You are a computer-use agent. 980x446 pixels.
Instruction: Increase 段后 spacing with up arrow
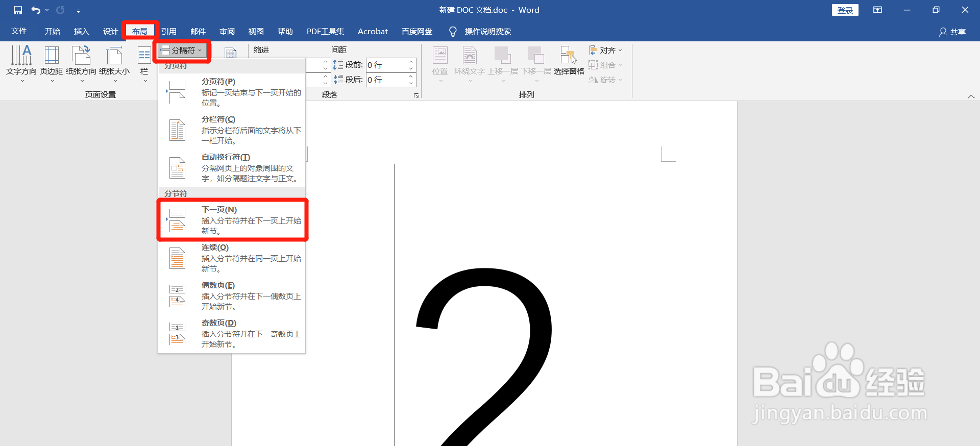pos(411,77)
